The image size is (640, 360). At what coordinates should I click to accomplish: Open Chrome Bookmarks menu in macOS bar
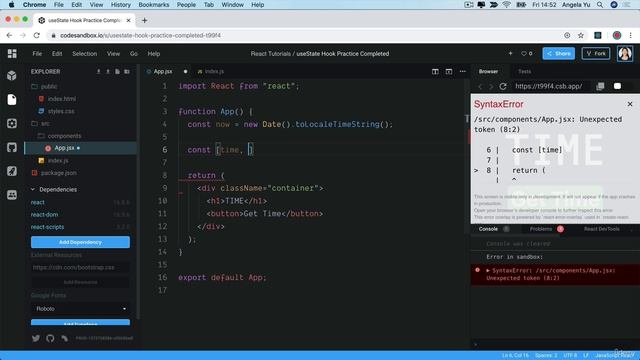[153, 5]
